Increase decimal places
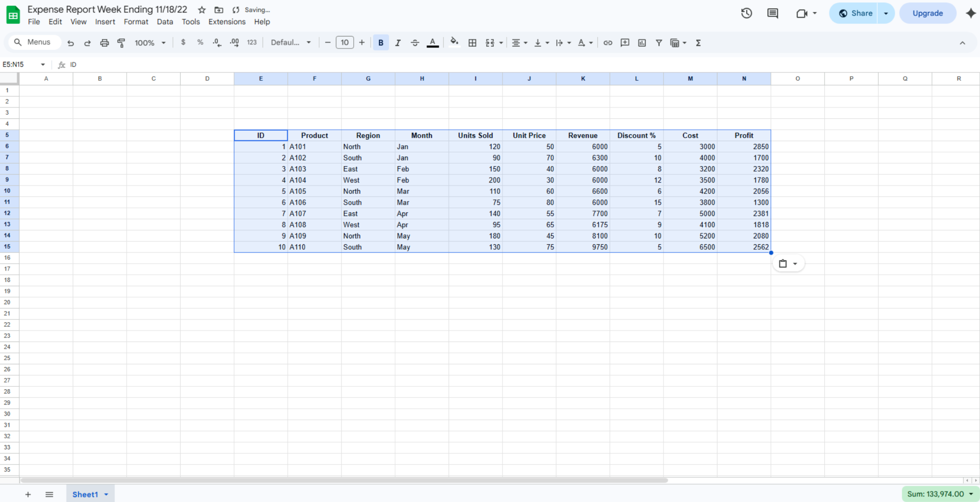Screen dimensions: 980x502 click(234, 43)
